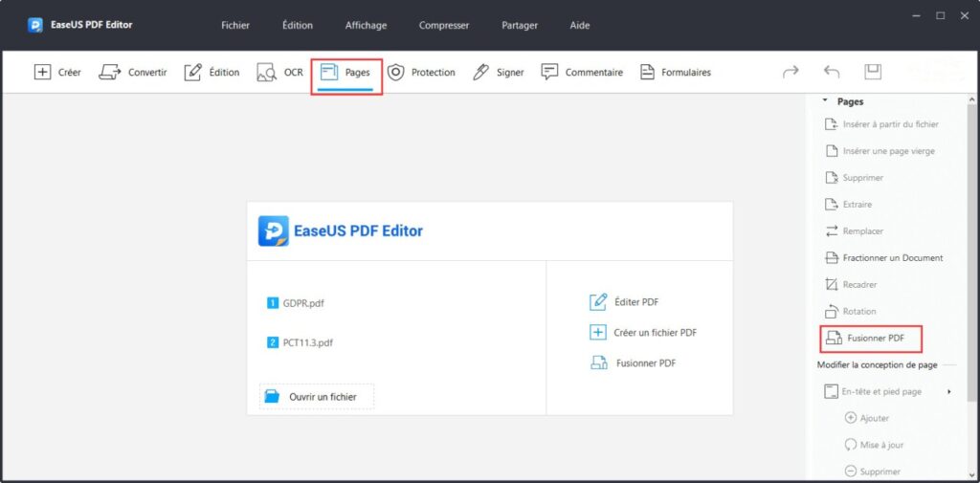Open the Créer tool

point(57,72)
